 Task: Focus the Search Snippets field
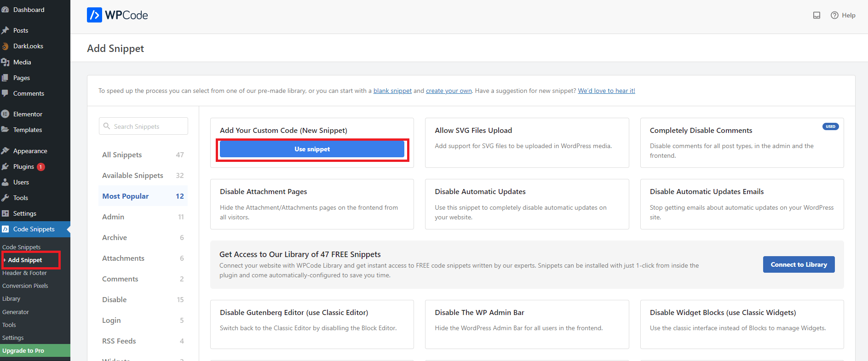[x=144, y=126]
